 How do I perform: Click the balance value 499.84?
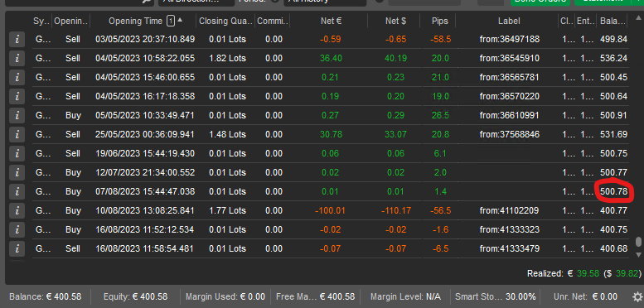click(x=613, y=40)
